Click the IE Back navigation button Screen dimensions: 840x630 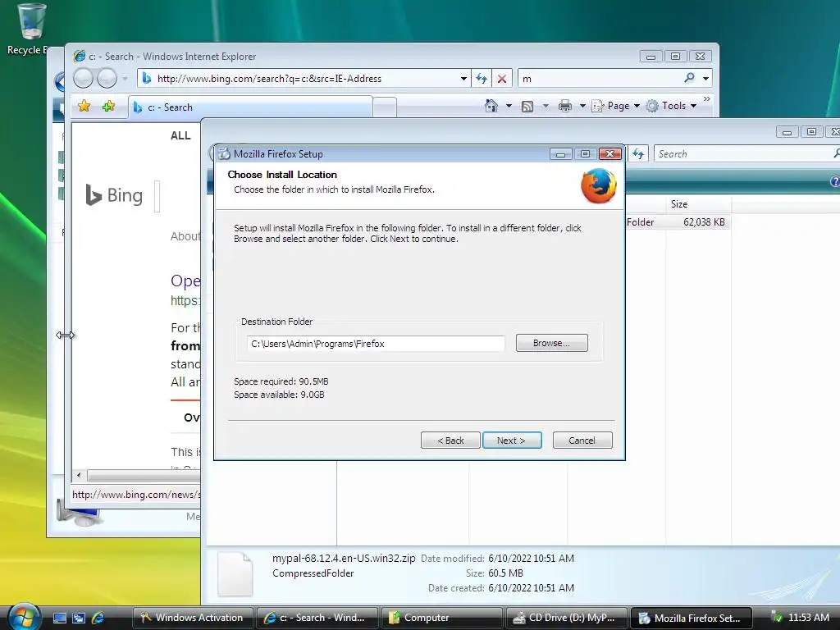83,78
